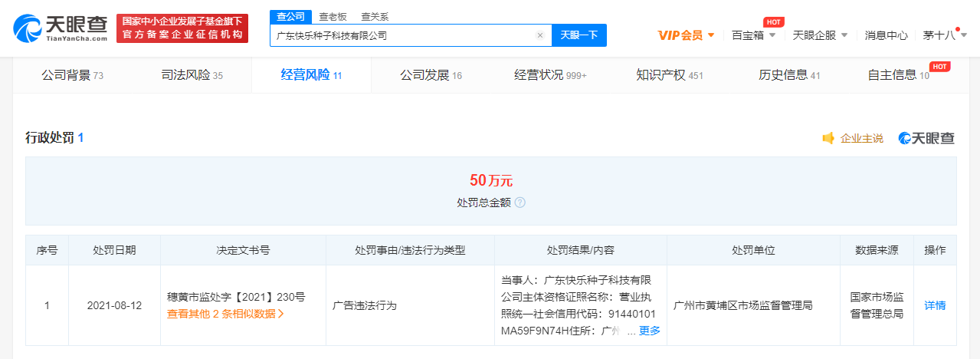Click the 决定文书号 column header
Viewport: 980px width, 359px height.
coord(243,250)
